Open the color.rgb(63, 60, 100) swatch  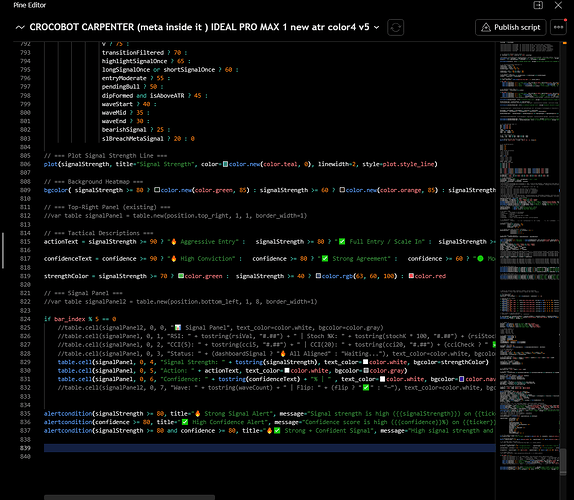318,276
